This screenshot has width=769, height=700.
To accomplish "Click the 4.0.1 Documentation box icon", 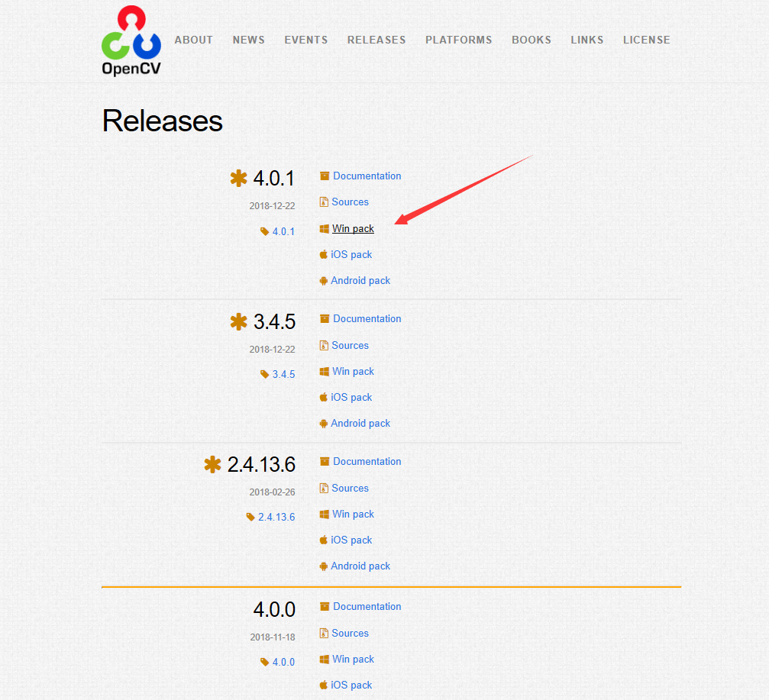I will (325, 176).
